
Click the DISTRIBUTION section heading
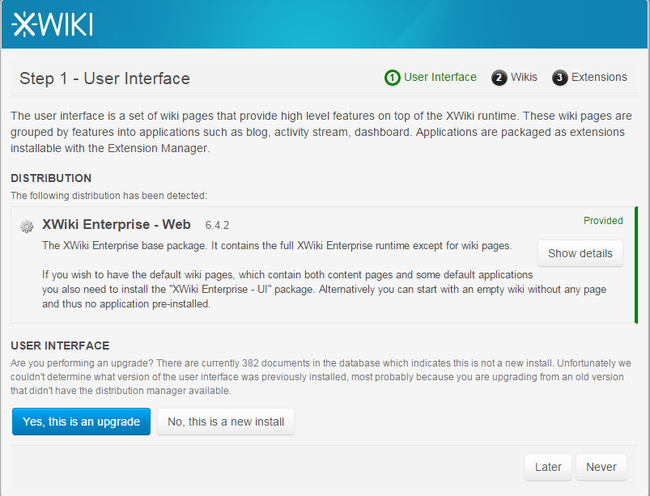coord(51,178)
